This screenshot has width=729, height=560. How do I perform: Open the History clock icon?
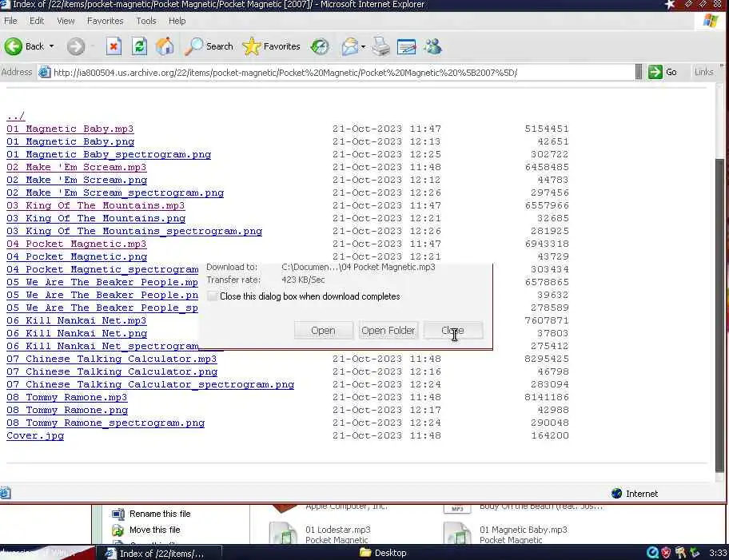(320, 46)
